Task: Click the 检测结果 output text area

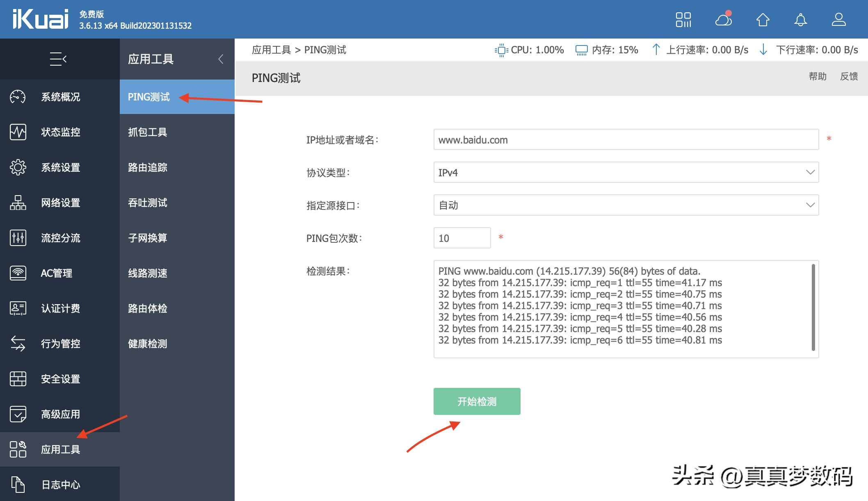Action: pyautogui.click(x=626, y=309)
